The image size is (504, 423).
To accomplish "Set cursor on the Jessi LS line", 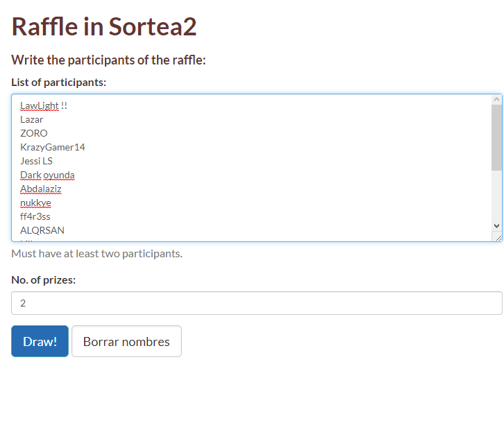I will (x=36, y=161).
